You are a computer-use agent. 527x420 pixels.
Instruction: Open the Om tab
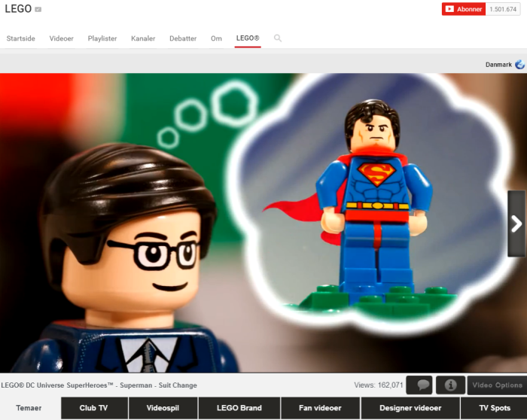pyautogui.click(x=216, y=38)
